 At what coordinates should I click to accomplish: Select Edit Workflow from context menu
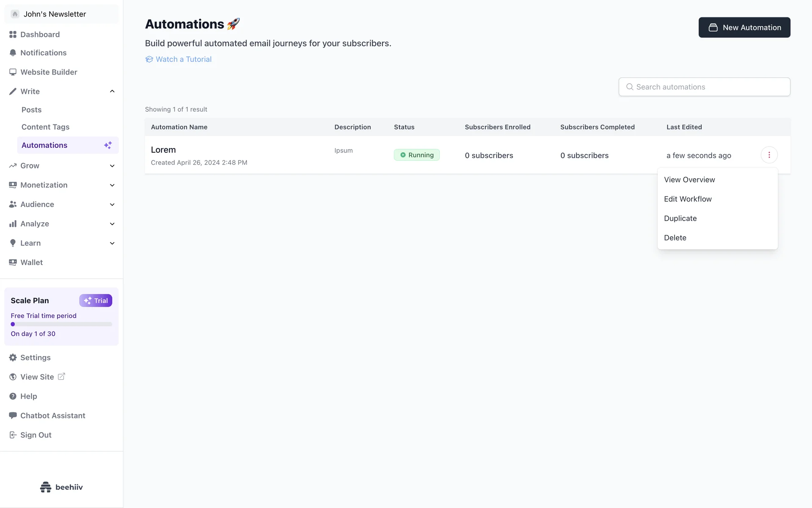(x=688, y=199)
